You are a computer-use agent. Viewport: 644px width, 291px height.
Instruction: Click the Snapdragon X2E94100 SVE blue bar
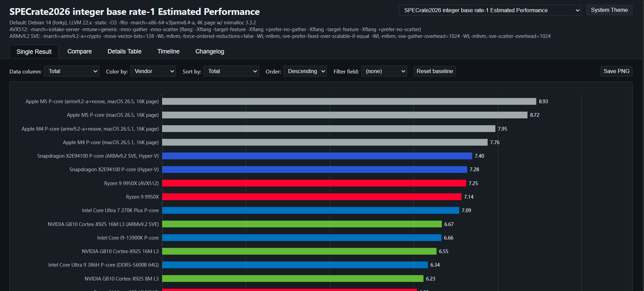click(317, 156)
